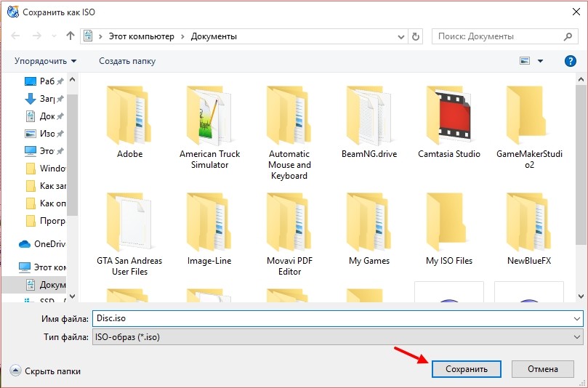Select OneDrive in the navigation pane
Screen dimensions: 588x388
click(50, 244)
